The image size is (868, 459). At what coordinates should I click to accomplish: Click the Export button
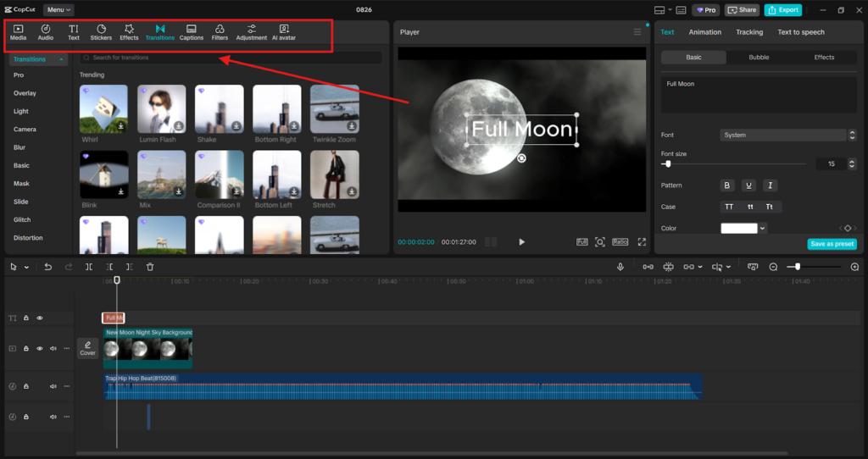click(782, 10)
